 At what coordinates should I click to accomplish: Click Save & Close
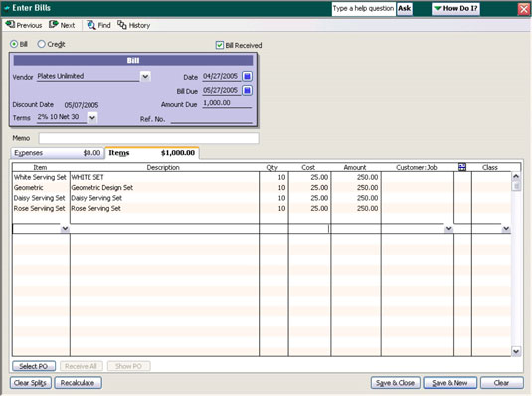pyautogui.click(x=395, y=383)
